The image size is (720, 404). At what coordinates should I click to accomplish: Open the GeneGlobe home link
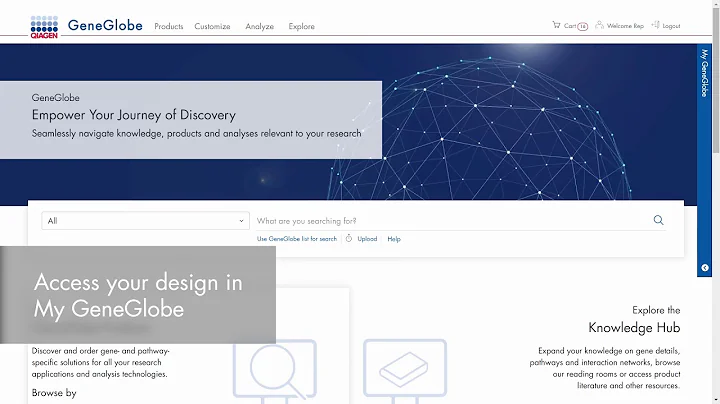105,25
